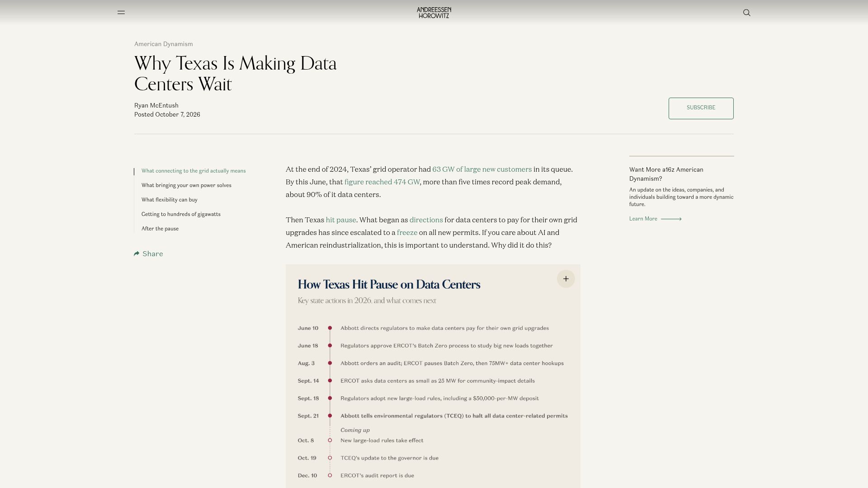Viewport: 868px width, 488px height.
Task: Click 'Abbott orders an audit' timeline entry
Action: point(452,363)
